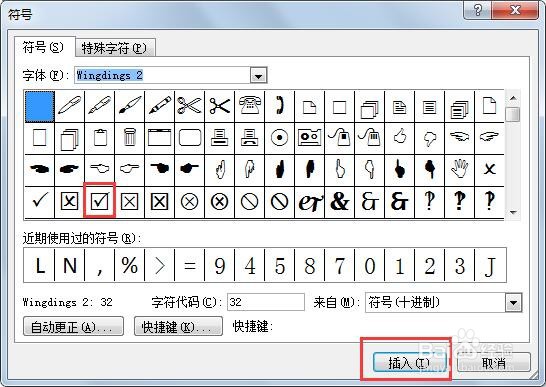Switch to the 特殊字符(P) tab
Image resolution: width=546 pixels, height=387 pixels.
(x=115, y=48)
